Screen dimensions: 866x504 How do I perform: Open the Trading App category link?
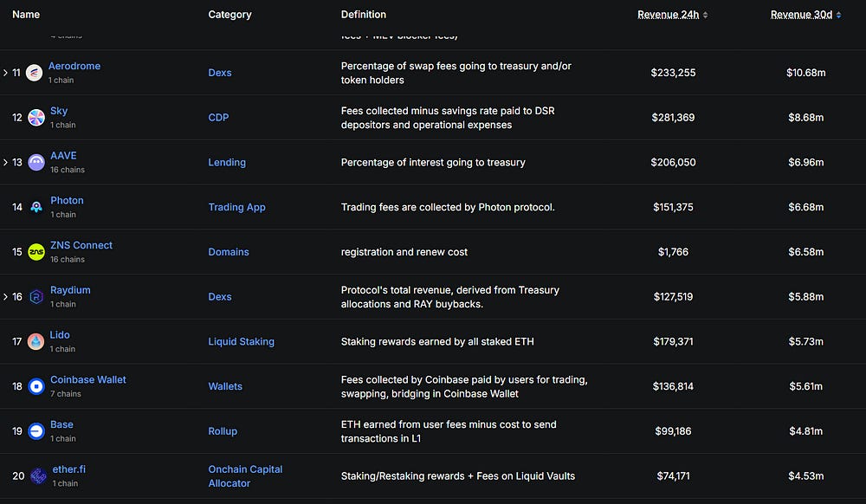(237, 207)
